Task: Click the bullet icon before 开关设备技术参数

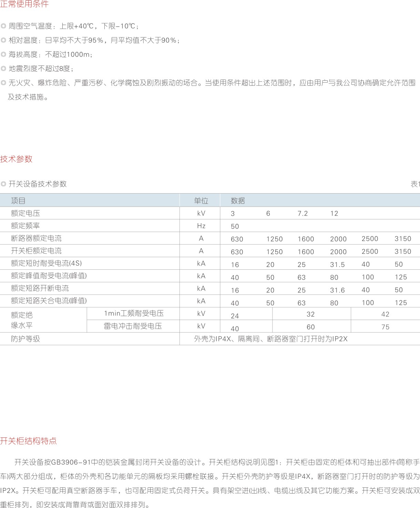Action: (x=3, y=184)
